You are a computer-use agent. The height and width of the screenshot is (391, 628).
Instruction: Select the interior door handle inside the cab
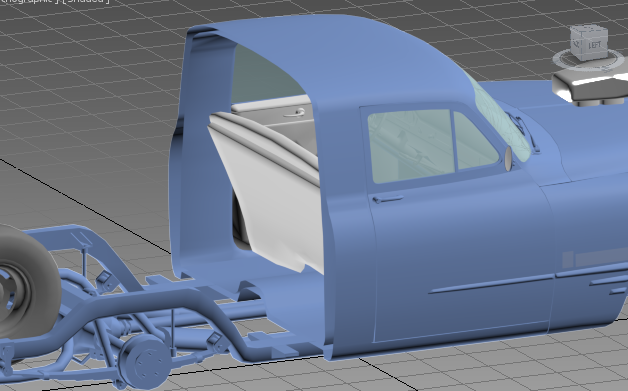coord(294,114)
